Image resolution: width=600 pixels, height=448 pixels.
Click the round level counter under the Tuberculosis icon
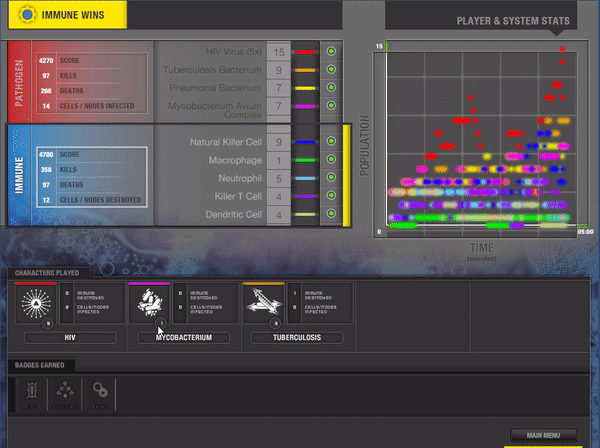pos(275,324)
